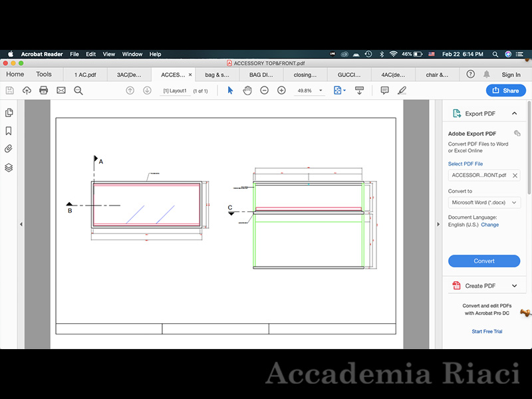
Task: Open Help question mark icon
Action: (x=470, y=74)
